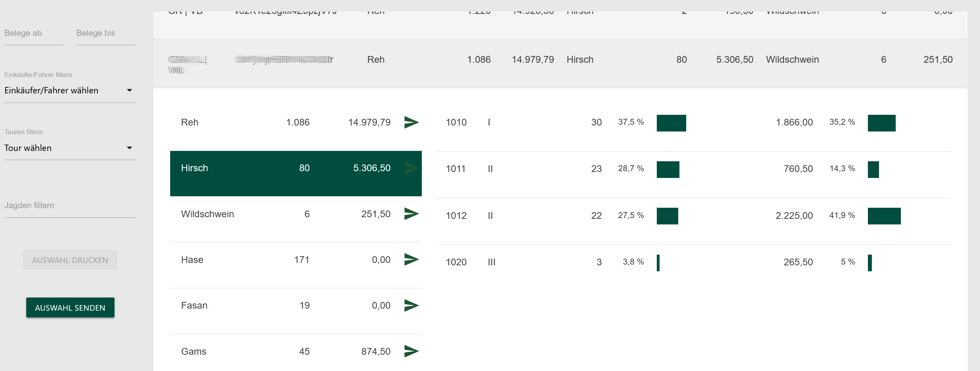
Task: Click the send arrow next to Fasan
Action: [x=411, y=305]
